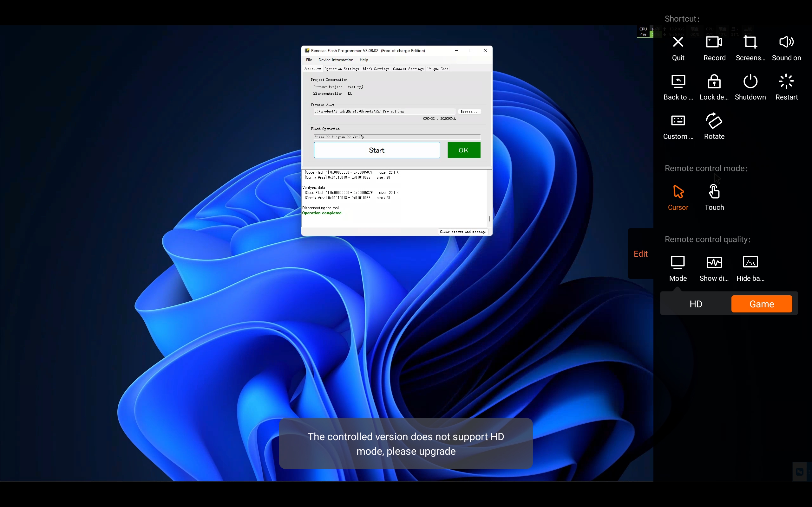Toggle HD quality mode

(696, 304)
